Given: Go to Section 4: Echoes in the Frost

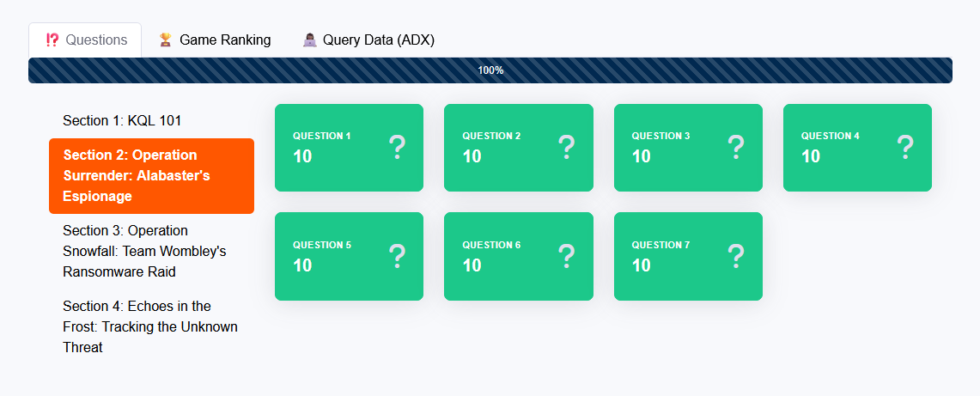Looking at the screenshot, I should tap(149, 326).
